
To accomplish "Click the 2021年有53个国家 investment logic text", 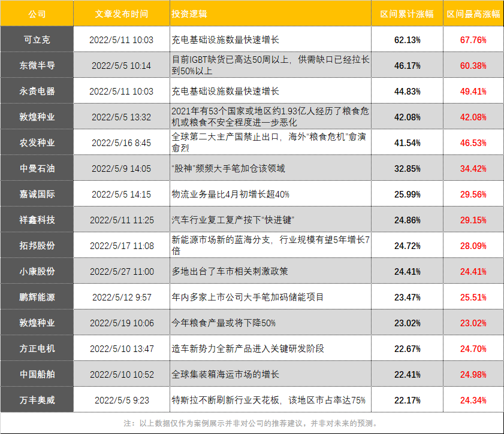I will click(270, 117).
